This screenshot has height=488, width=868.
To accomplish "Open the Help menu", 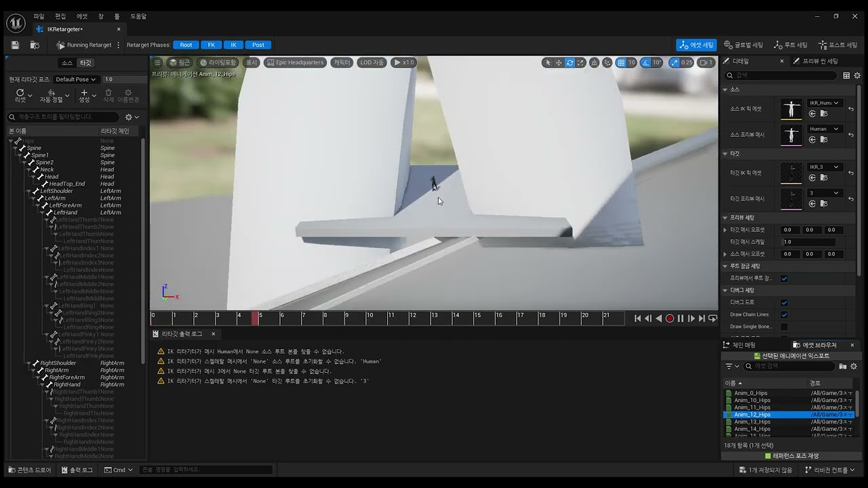I will tap(138, 16).
